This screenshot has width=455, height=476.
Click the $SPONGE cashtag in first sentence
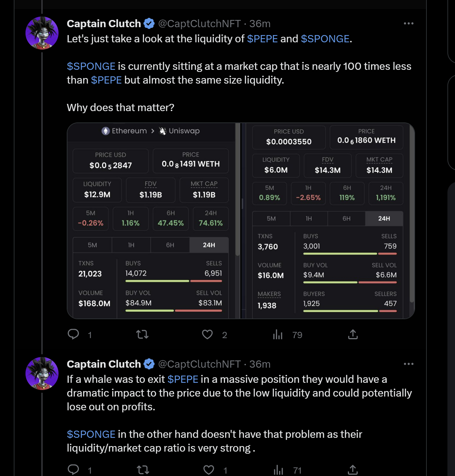pyautogui.click(x=325, y=39)
